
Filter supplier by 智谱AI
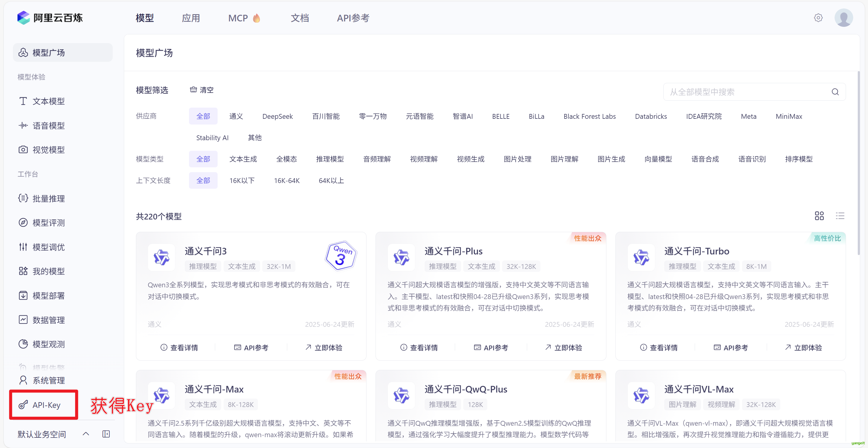(x=463, y=116)
